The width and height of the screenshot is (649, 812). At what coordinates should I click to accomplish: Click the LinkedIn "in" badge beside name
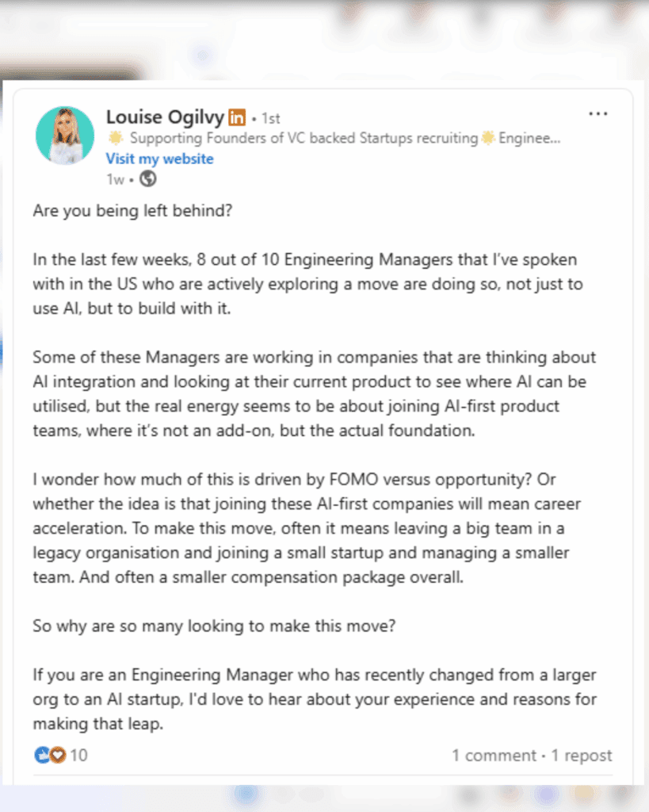tap(237, 117)
